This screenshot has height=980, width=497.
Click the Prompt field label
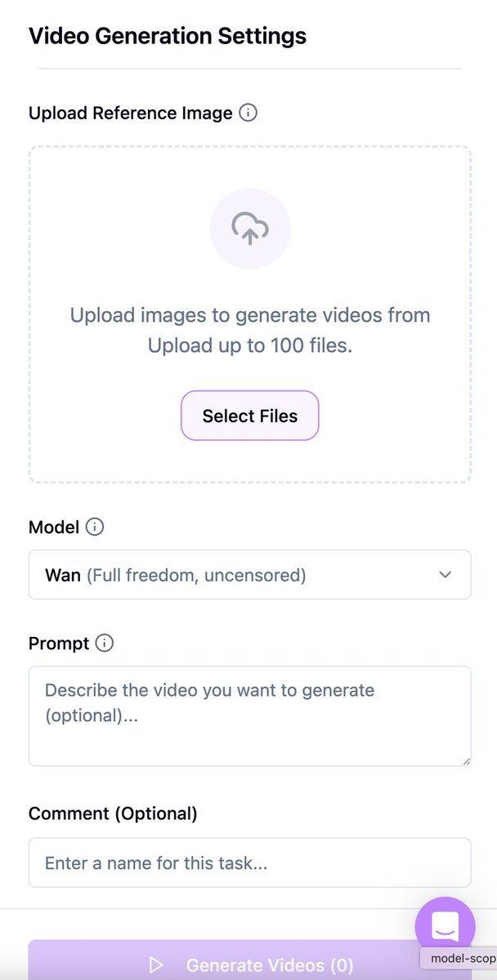point(59,644)
